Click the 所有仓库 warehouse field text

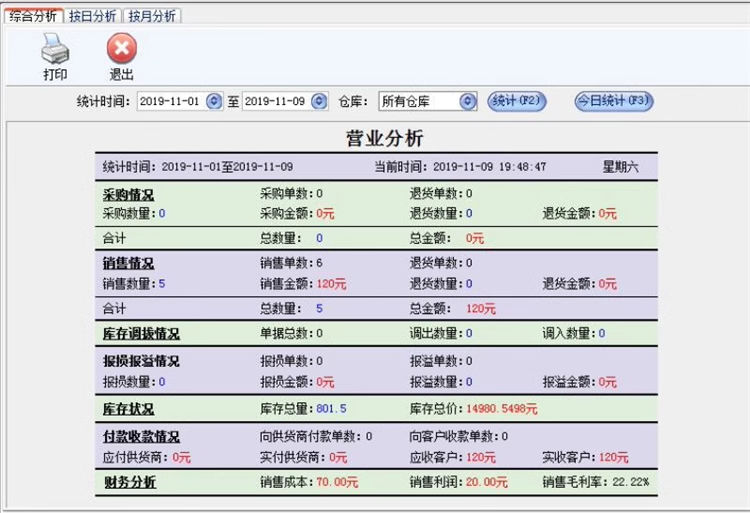pos(406,101)
